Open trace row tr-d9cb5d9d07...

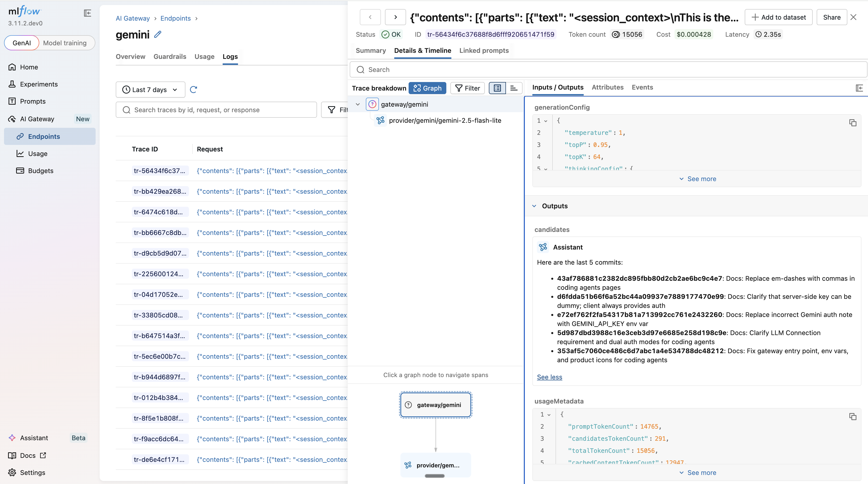(x=160, y=253)
